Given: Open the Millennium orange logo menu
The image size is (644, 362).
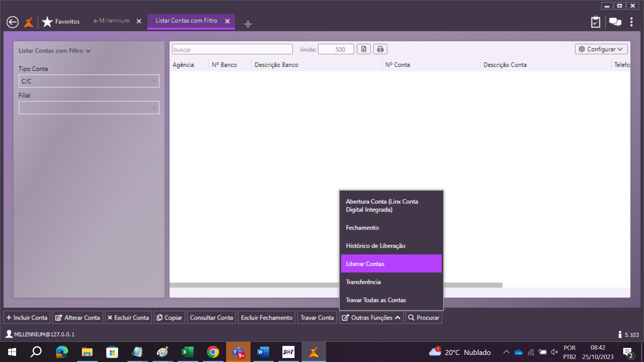Looking at the screenshot, I should 29,22.
